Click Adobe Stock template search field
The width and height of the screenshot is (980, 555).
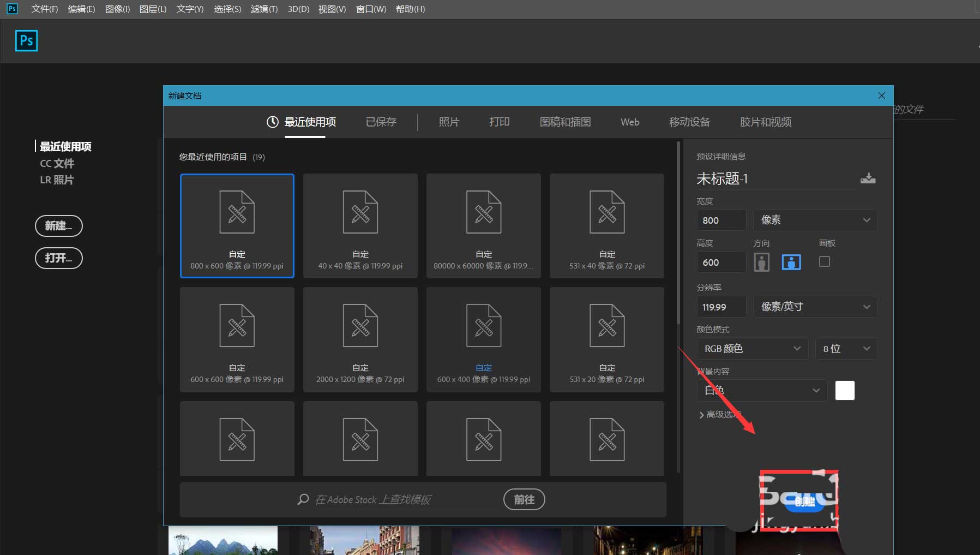pos(406,499)
